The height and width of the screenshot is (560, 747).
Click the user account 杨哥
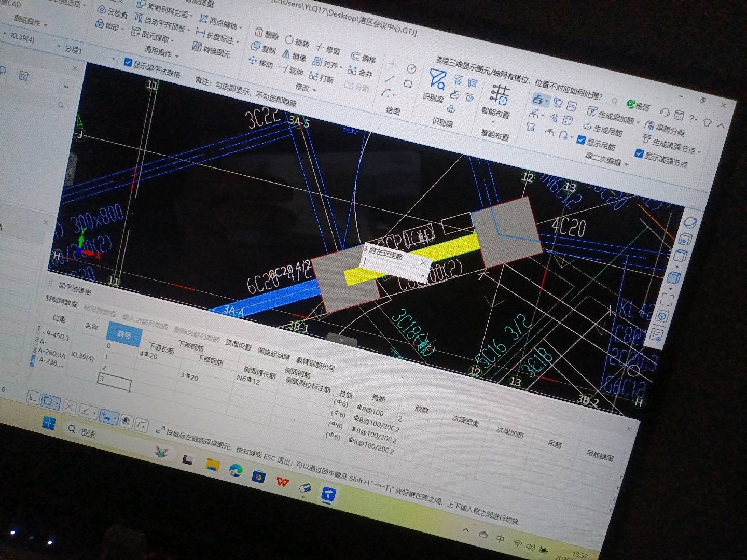click(x=638, y=105)
